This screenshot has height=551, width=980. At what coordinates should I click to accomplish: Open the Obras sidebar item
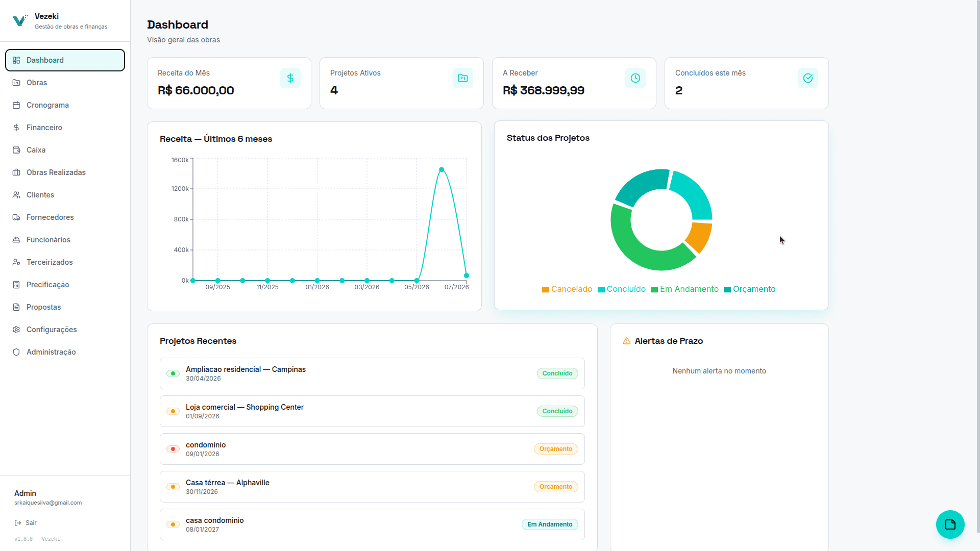click(65, 83)
